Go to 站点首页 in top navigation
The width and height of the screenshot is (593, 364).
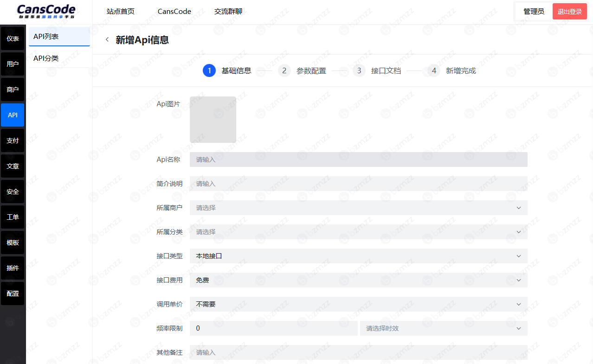121,12
